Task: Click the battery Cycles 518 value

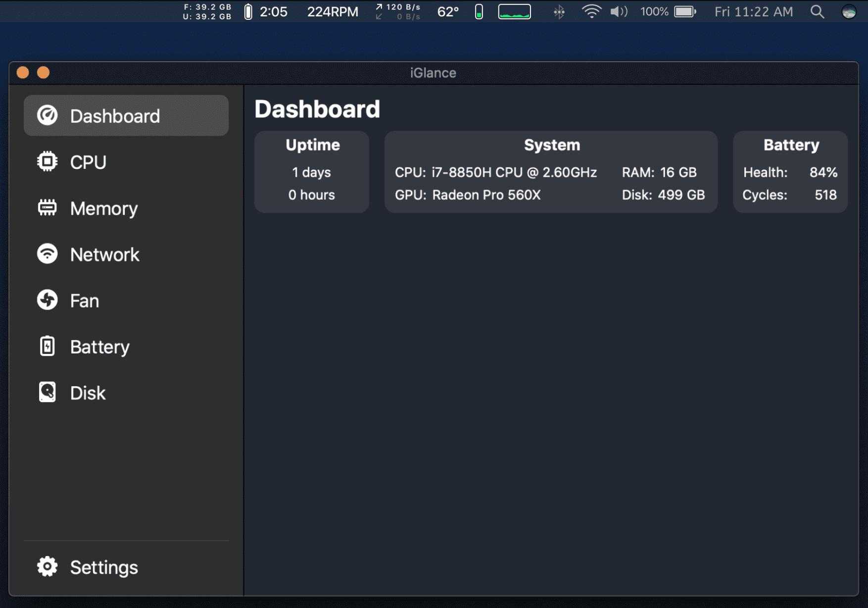Action: [x=825, y=195]
